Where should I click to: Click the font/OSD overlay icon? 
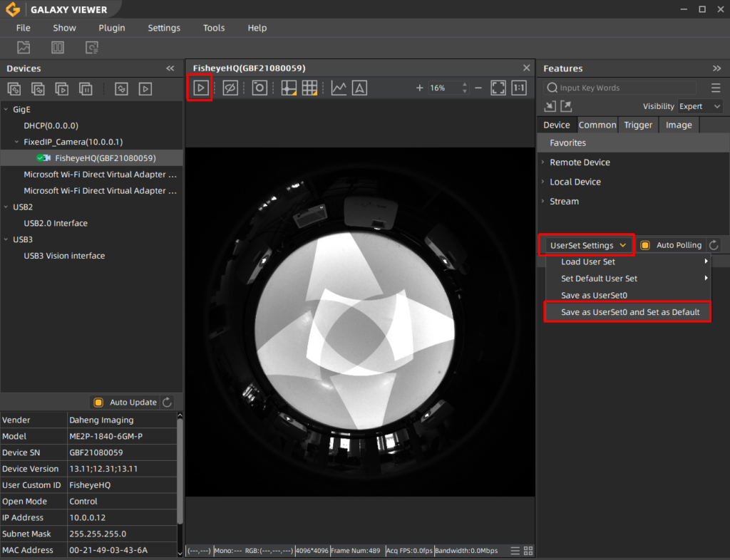(x=359, y=88)
